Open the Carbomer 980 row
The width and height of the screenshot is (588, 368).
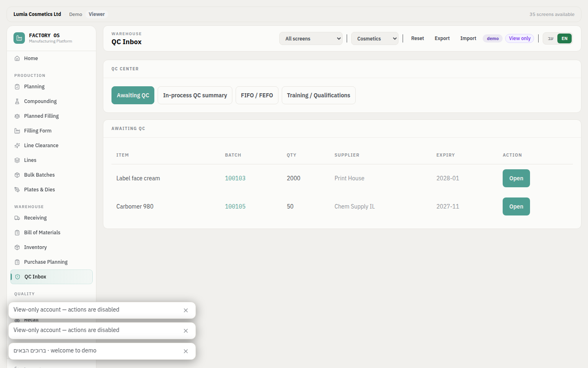(x=516, y=206)
